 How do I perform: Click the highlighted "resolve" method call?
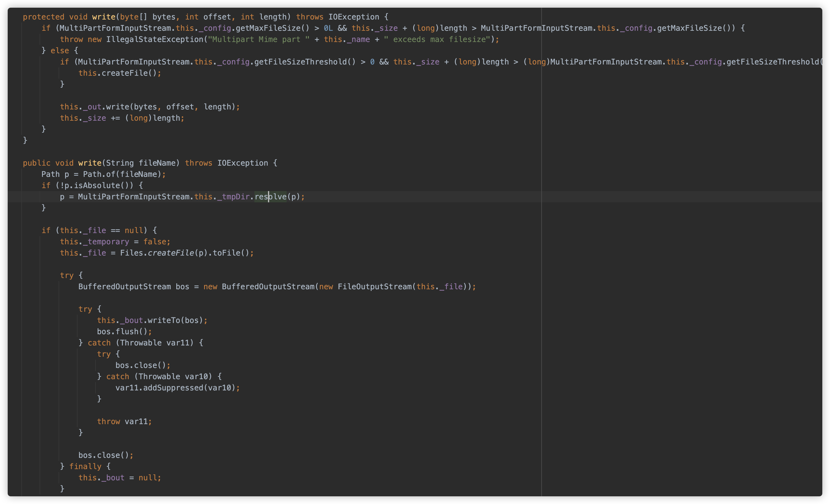pyautogui.click(x=270, y=197)
